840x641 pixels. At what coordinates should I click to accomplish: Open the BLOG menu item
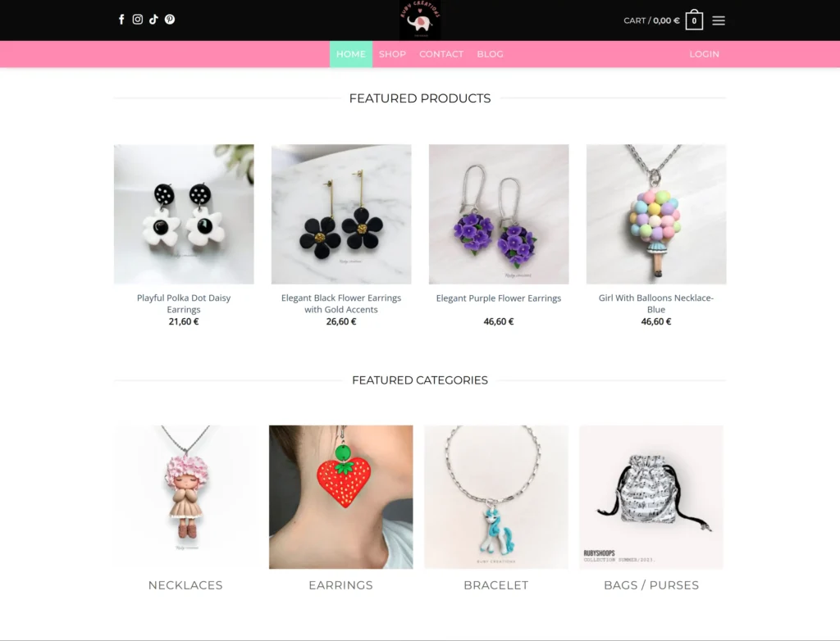click(x=491, y=54)
